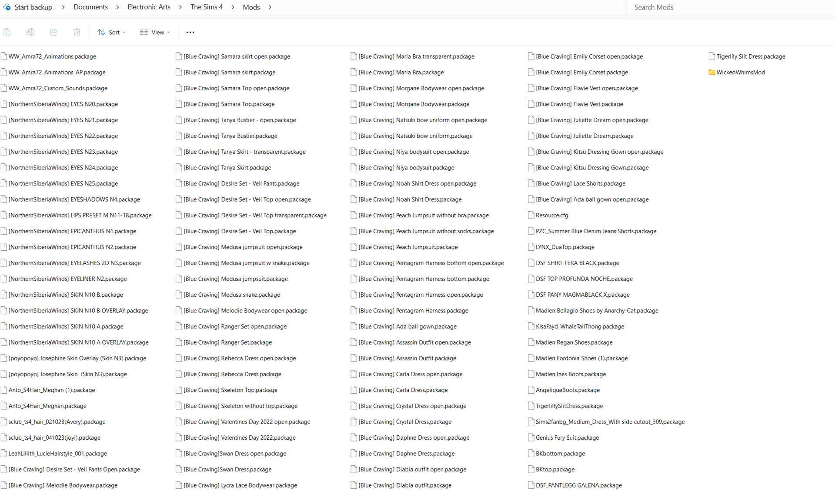
Task: Click the Delete trash icon
Action: [x=77, y=32]
